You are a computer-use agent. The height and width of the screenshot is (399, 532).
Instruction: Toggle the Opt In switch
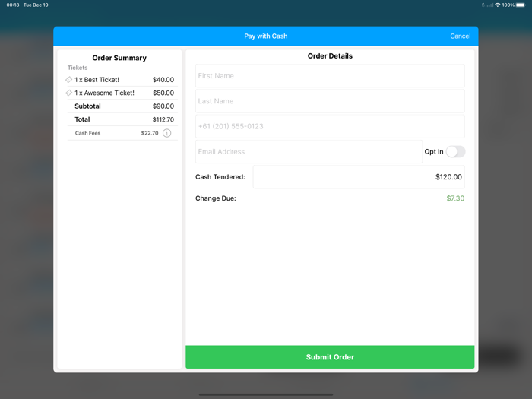[456, 152]
